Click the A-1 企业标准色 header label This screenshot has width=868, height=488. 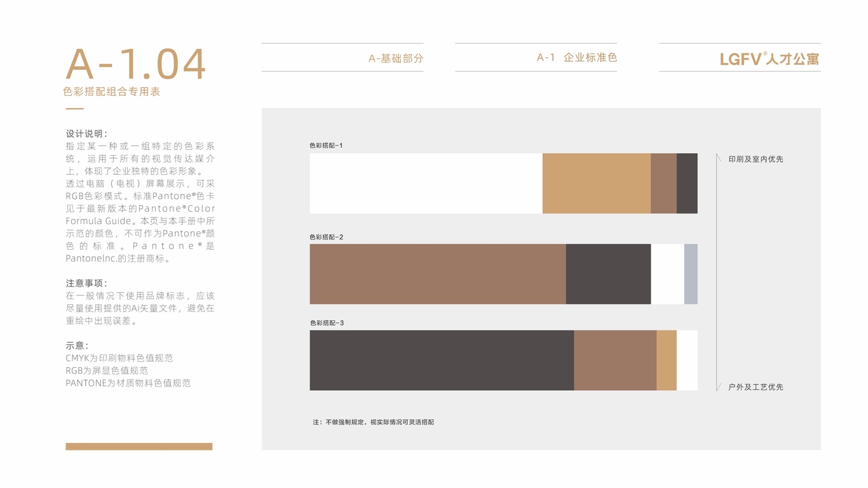(577, 57)
